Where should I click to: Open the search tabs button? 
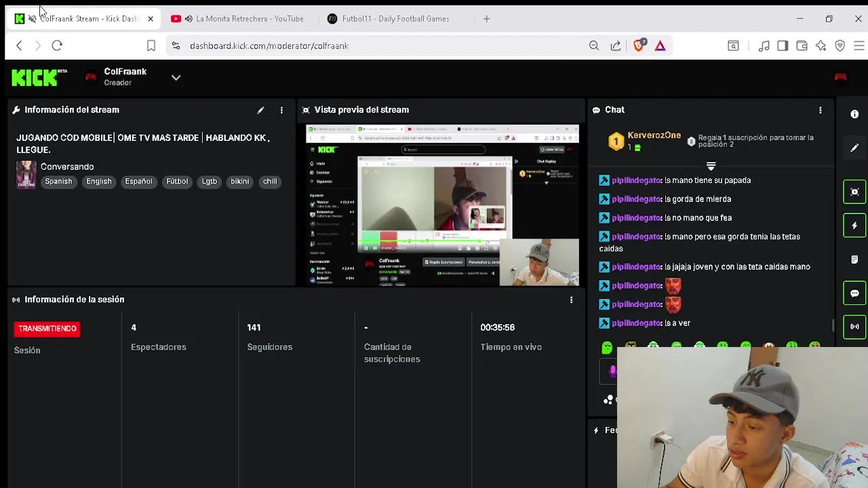pos(733,46)
